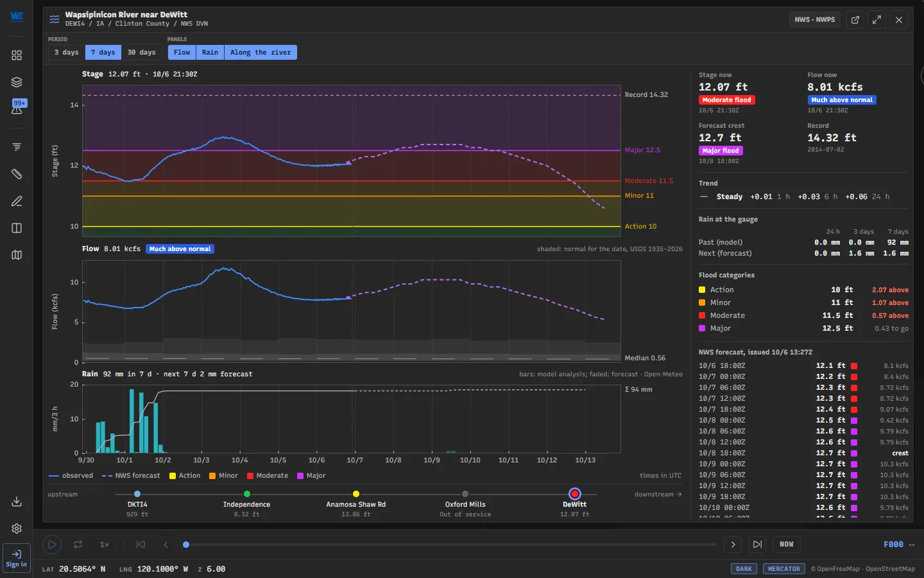The width and height of the screenshot is (924, 578).
Task: Expand the gauge panel to fullscreen
Action: click(x=877, y=20)
